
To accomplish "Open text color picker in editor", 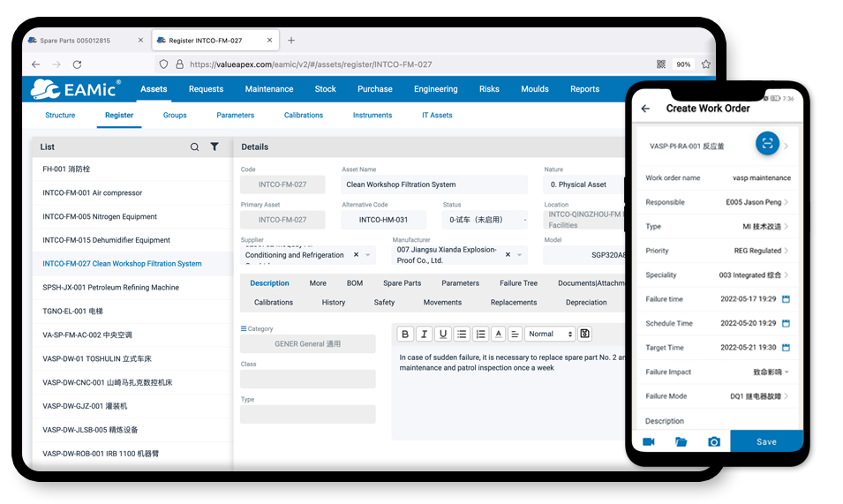I will pyautogui.click(x=499, y=335).
